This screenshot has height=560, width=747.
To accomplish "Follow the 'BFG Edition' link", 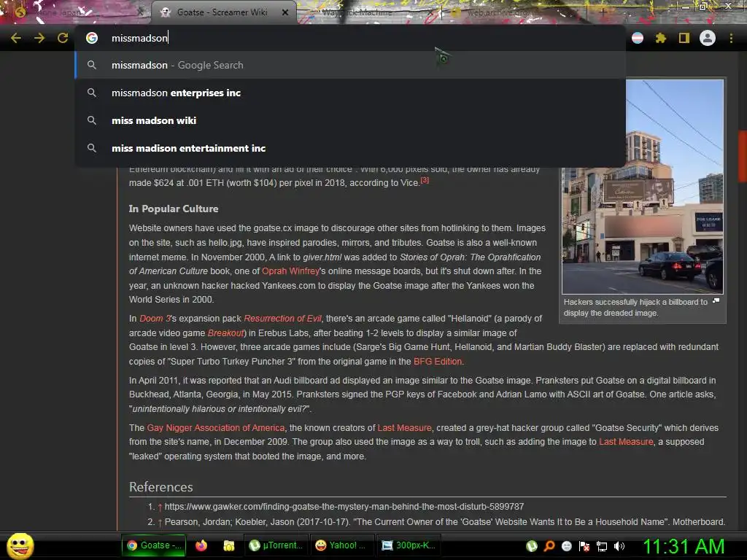I will pyautogui.click(x=438, y=362).
